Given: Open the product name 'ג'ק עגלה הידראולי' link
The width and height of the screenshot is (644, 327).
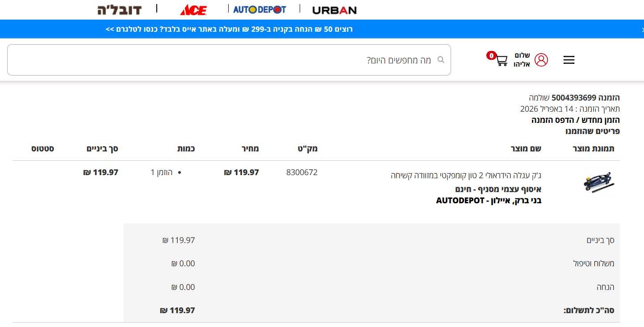Looking at the screenshot, I should pos(466,176).
